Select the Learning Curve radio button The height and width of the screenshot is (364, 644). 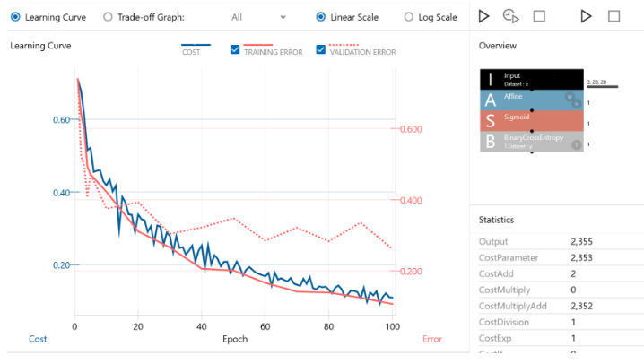pyautogui.click(x=14, y=17)
